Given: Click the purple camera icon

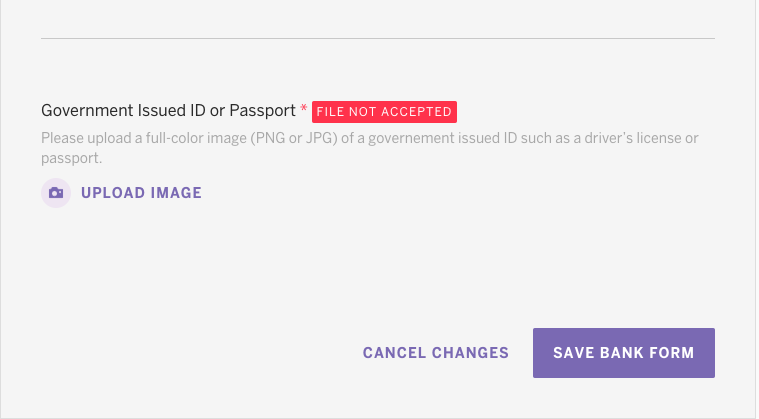Looking at the screenshot, I should click(x=56, y=193).
